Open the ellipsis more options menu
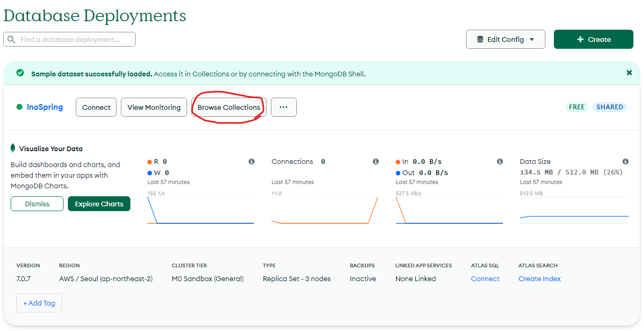Viewport: 644px width, 331px height. point(284,107)
